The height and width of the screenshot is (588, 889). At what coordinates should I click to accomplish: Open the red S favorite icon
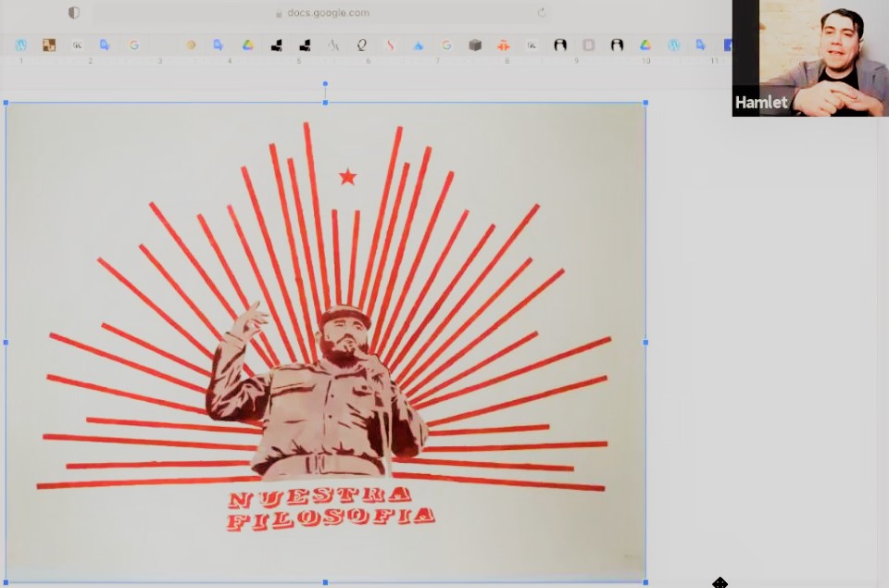390,44
